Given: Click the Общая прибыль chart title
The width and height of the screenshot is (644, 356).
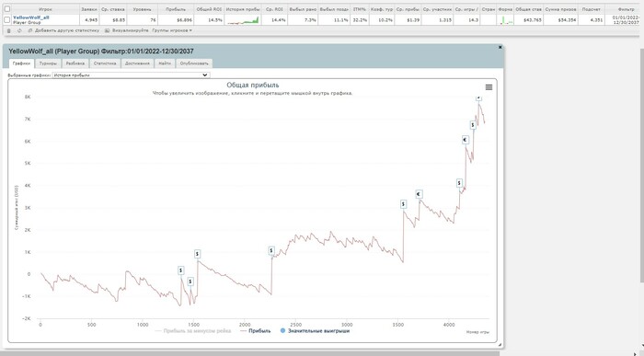Looking at the screenshot, I should coord(253,85).
